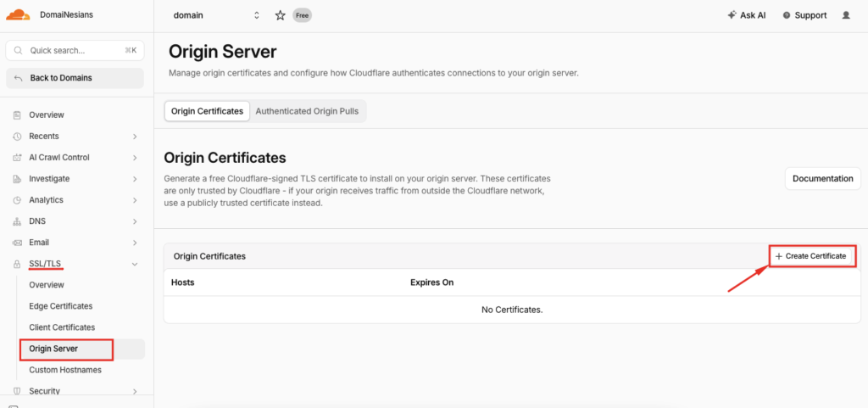Click the Create Certificate button

click(x=811, y=256)
